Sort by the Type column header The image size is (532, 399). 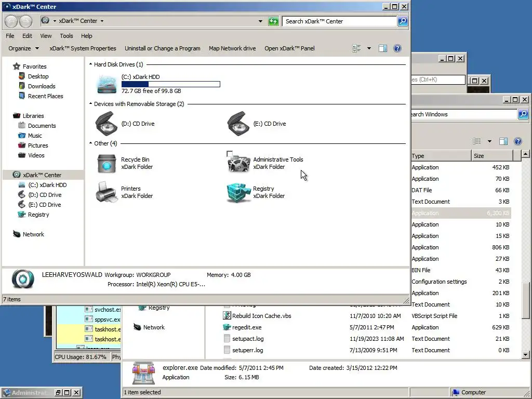pos(441,156)
